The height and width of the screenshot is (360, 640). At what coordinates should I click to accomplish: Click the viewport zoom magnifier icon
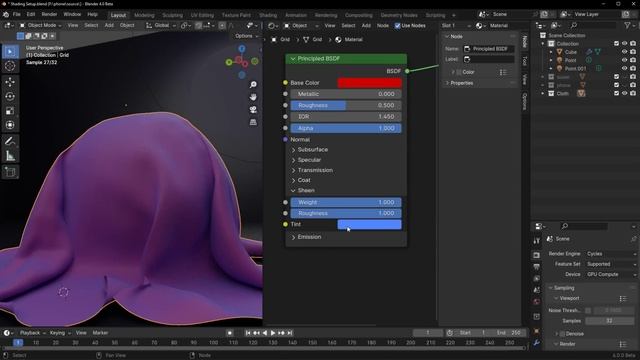coord(253,84)
